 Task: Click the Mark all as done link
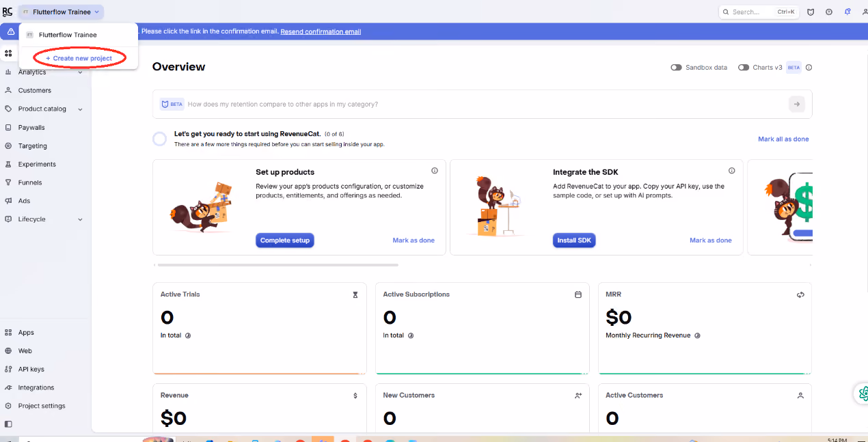tap(783, 139)
